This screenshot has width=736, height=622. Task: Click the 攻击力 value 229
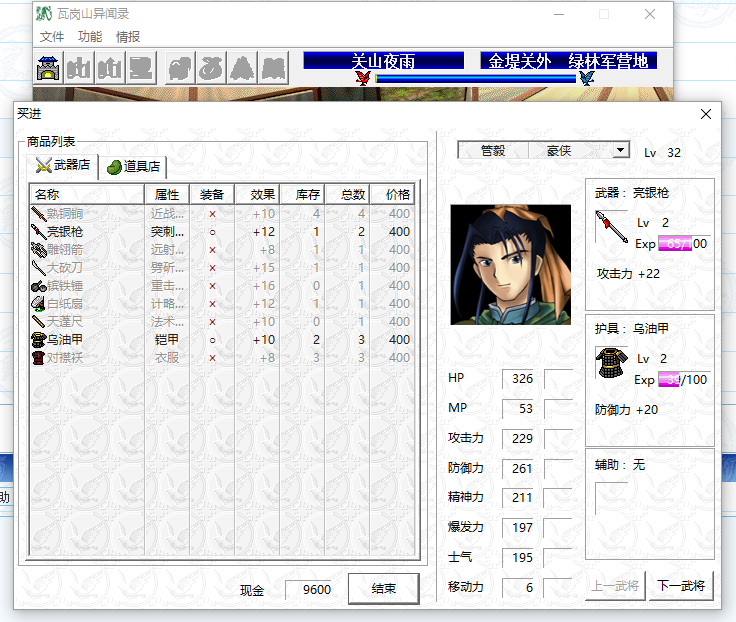click(519, 439)
